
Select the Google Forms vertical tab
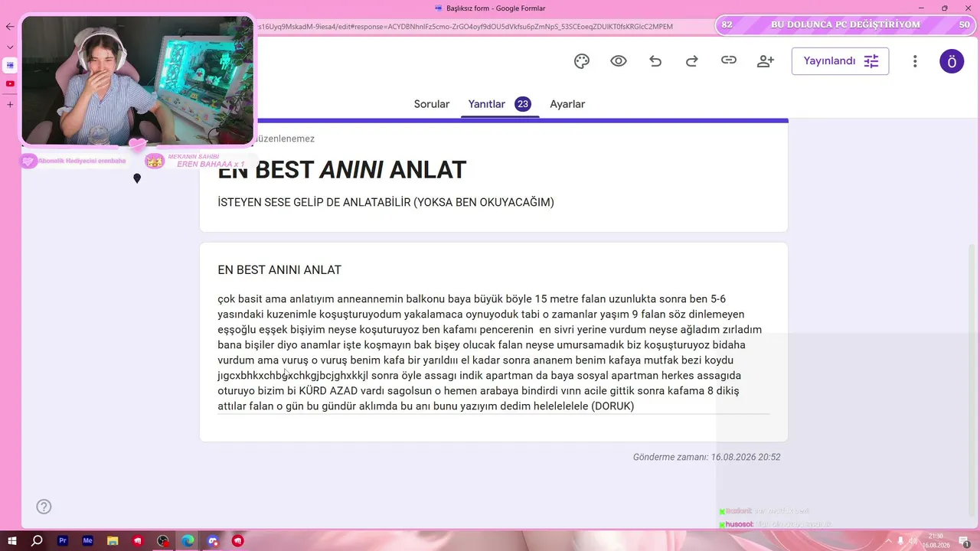10,65
